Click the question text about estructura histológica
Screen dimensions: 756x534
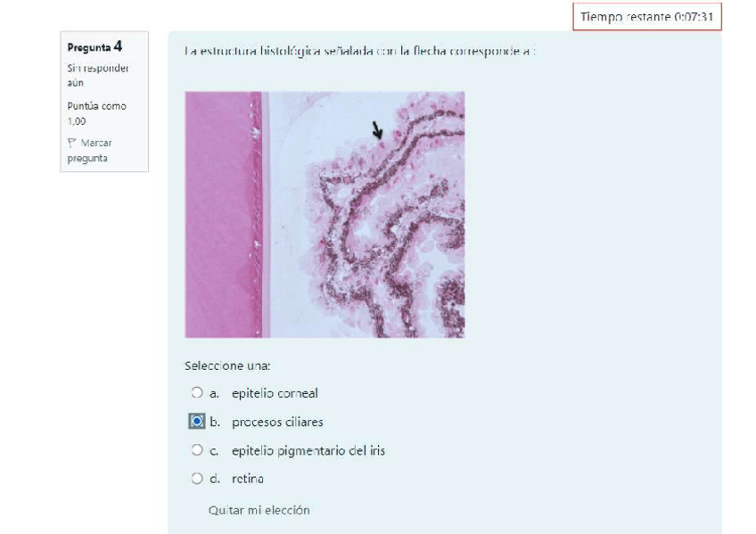[360, 51]
